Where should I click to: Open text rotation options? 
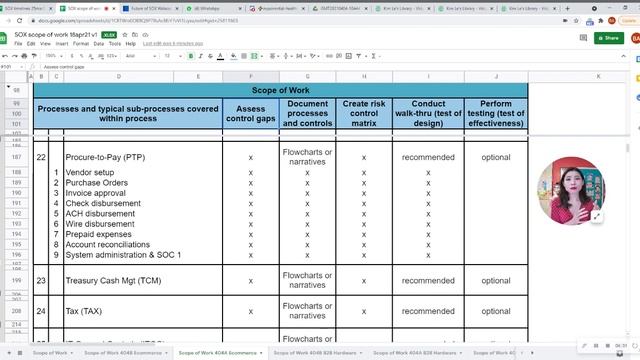(314, 56)
